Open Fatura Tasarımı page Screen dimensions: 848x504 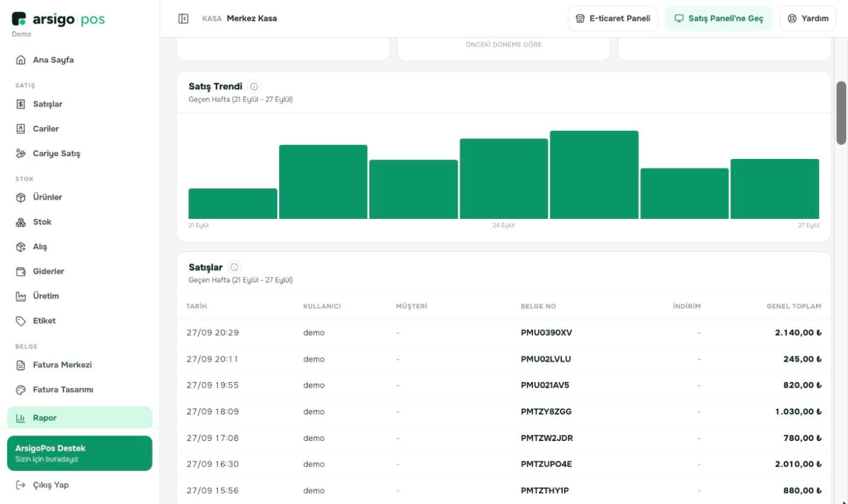[80, 389]
